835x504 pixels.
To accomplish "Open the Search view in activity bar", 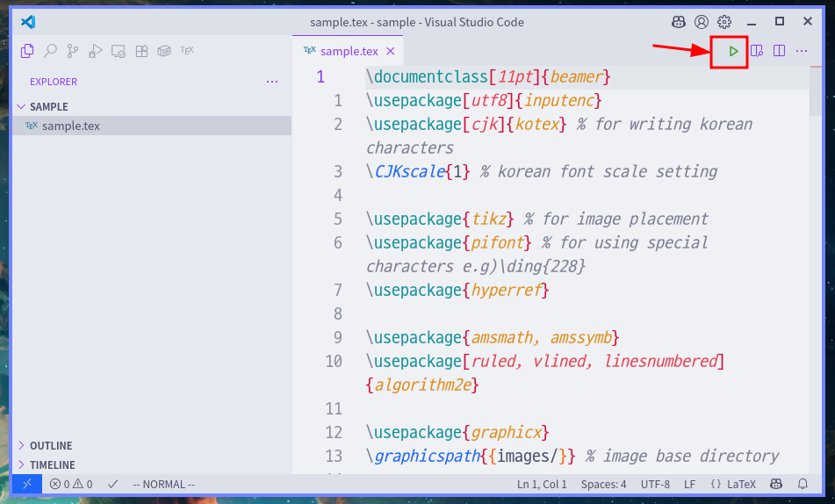I will coord(51,51).
